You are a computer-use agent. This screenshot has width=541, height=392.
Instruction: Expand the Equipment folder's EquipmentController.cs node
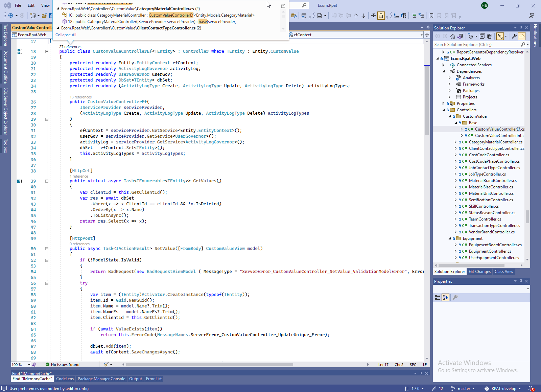point(455,251)
